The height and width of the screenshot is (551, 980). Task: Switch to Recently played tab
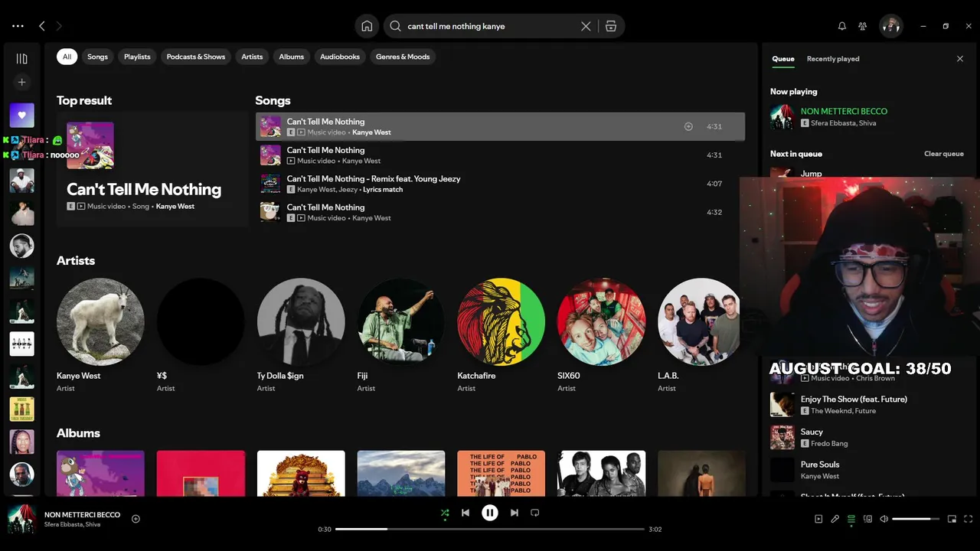[833, 59]
